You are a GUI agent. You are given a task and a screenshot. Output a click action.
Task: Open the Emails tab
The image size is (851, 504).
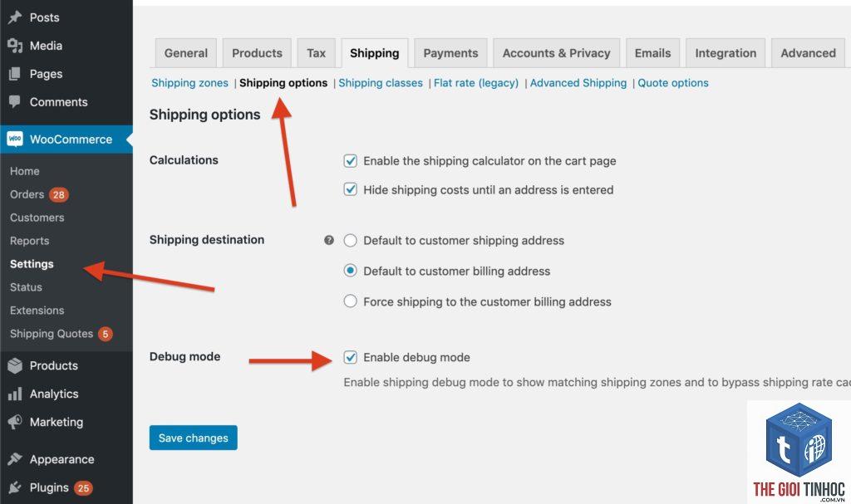click(652, 53)
